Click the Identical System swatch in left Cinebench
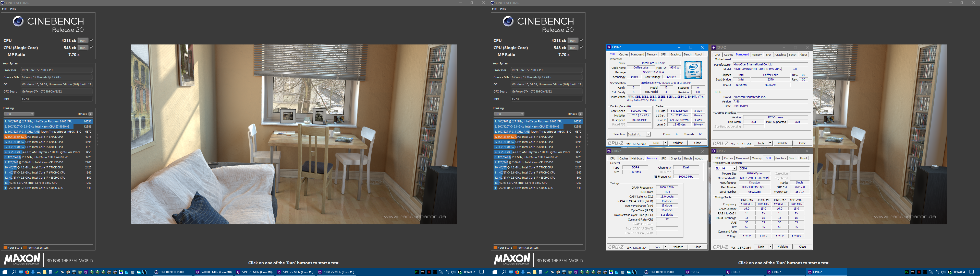Screen dimensions: 980x276 25,248
